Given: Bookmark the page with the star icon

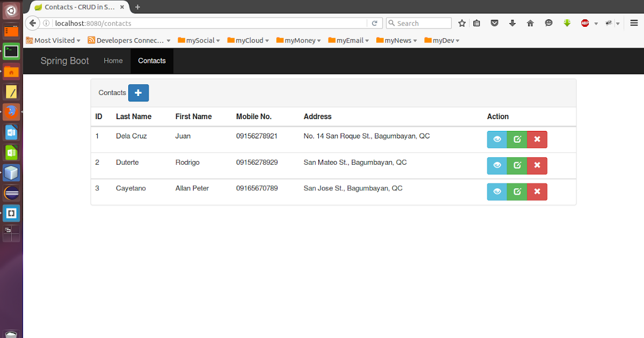Looking at the screenshot, I should (462, 23).
